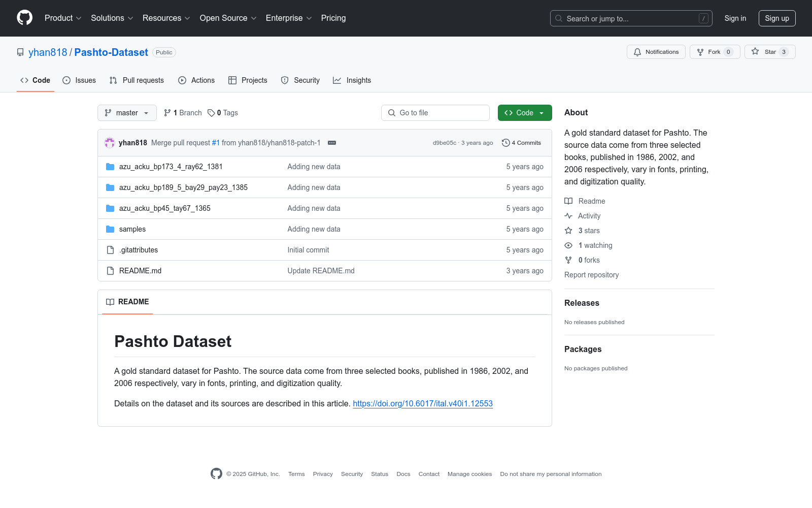
Task: Open the azu_acku_bp173_4_ray62_1381 folder
Action: pyautogui.click(x=171, y=167)
